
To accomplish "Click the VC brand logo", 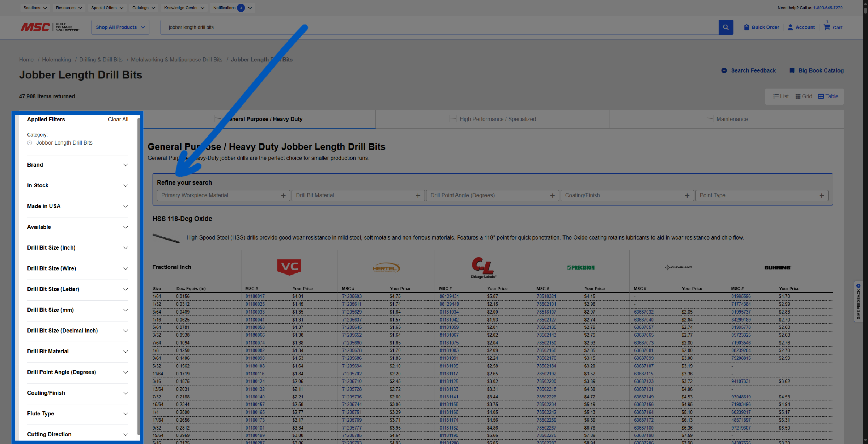I will (289, 267).
